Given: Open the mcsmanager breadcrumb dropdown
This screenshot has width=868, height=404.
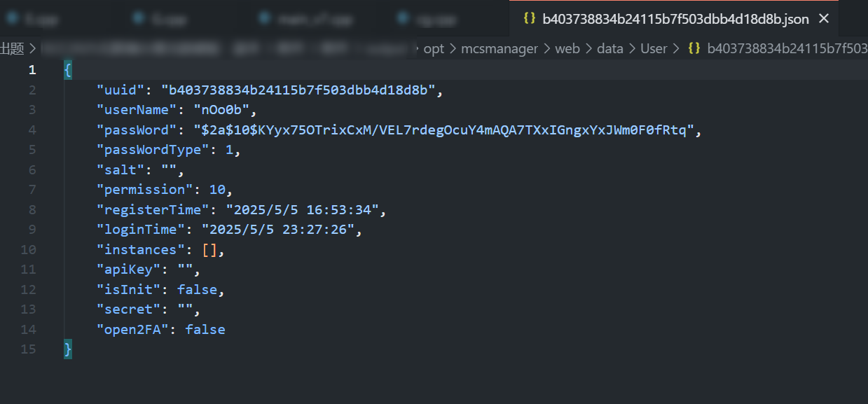Looking at the screenshot, I should coord(500,48).
